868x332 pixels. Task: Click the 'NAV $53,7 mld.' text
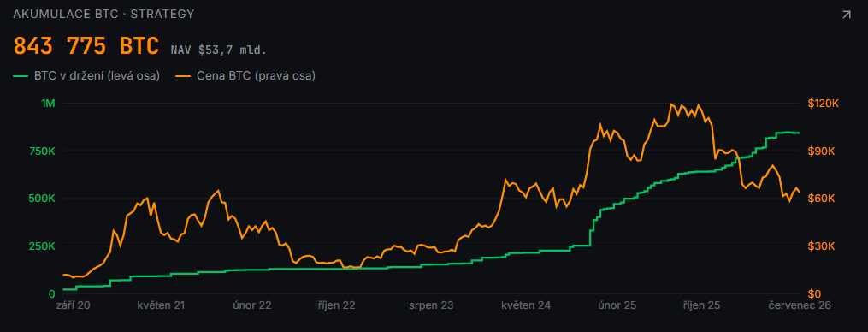click(219, 50)
